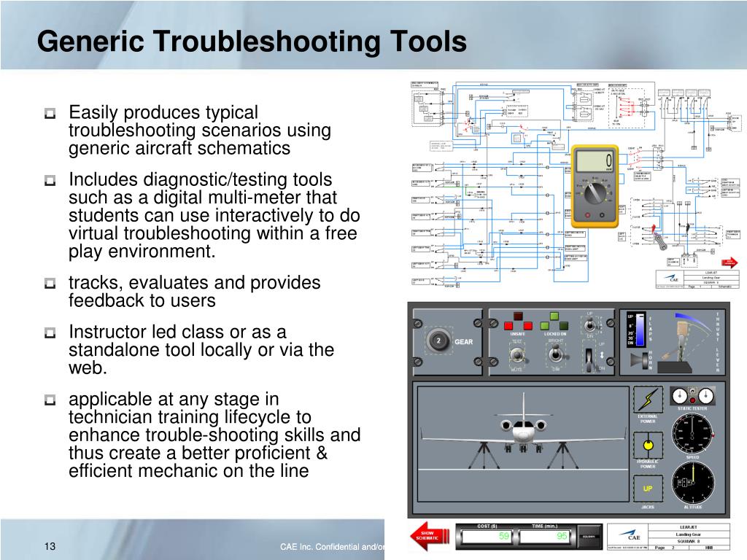
Task: Click the left green LOCKED DN light
Action: [x=545, y=326]
